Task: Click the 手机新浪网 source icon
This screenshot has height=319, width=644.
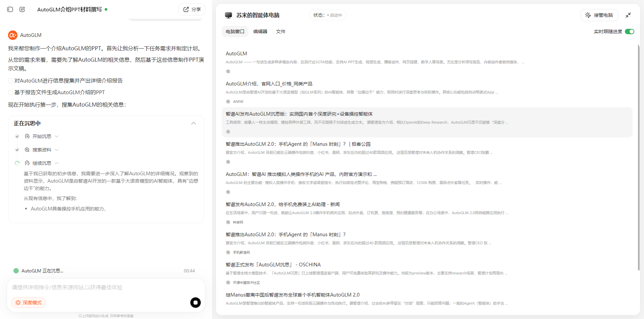Action: tap(228, 252)
